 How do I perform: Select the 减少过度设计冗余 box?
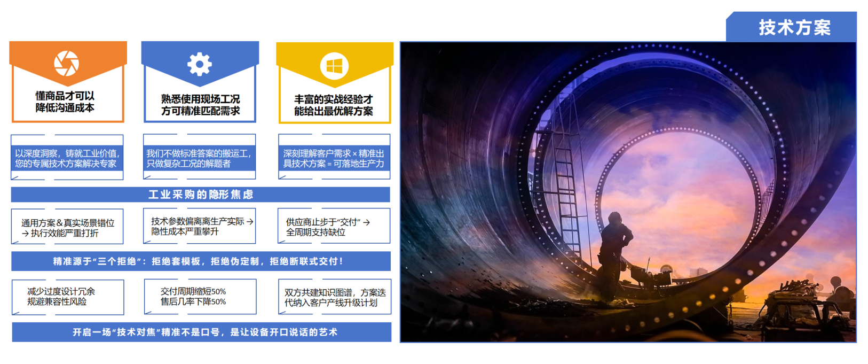click(x=67, y=297)
